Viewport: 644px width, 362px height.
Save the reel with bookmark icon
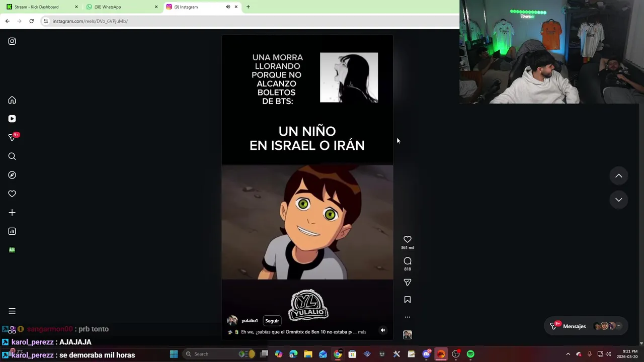pyautogui.click(x=408, y=300)
